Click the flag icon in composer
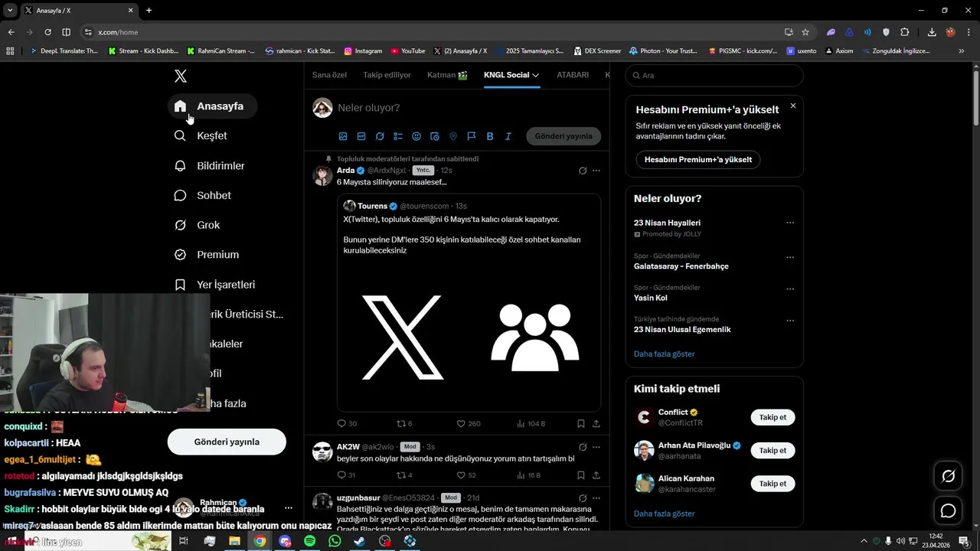 (472, 136)
